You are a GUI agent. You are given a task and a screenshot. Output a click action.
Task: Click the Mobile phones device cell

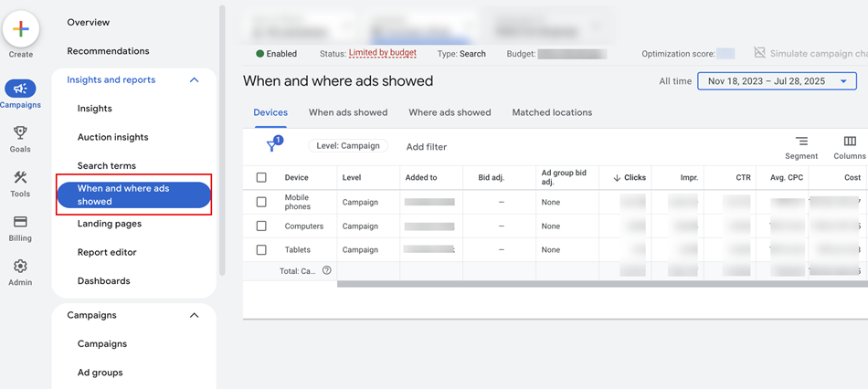297,202
